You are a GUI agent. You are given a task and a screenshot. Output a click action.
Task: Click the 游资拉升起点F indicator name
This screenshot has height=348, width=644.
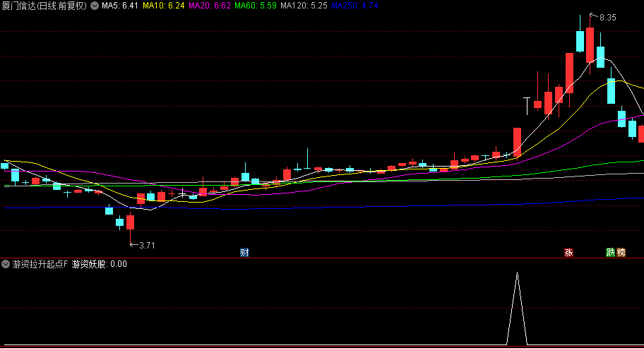(x=40, y=264)
